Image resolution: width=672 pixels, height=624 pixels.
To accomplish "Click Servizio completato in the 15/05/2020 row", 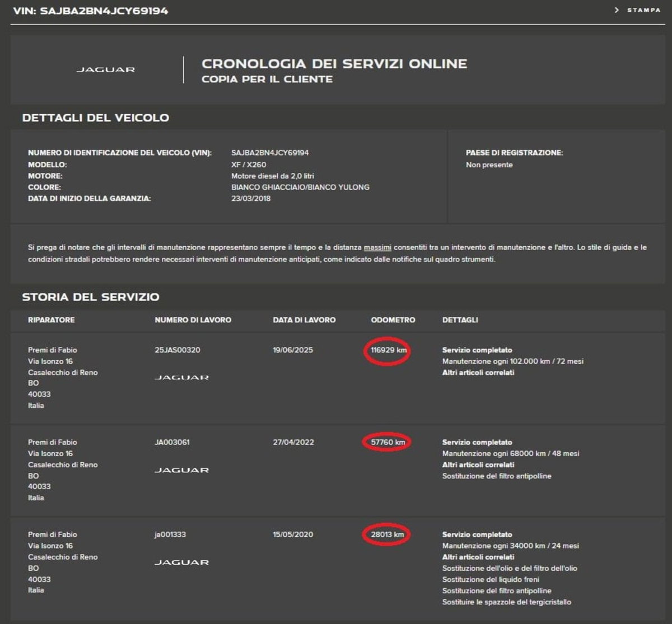I will tap(477, 535).
